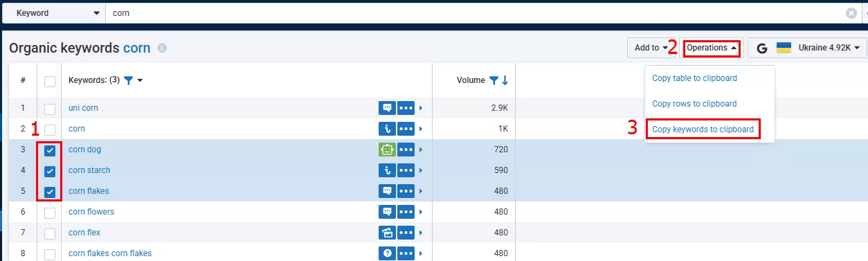Open the uni corn keyword link

83,108
